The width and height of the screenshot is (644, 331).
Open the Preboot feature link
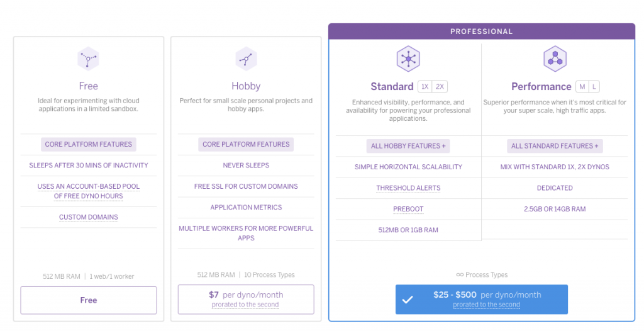click(408, 209)
